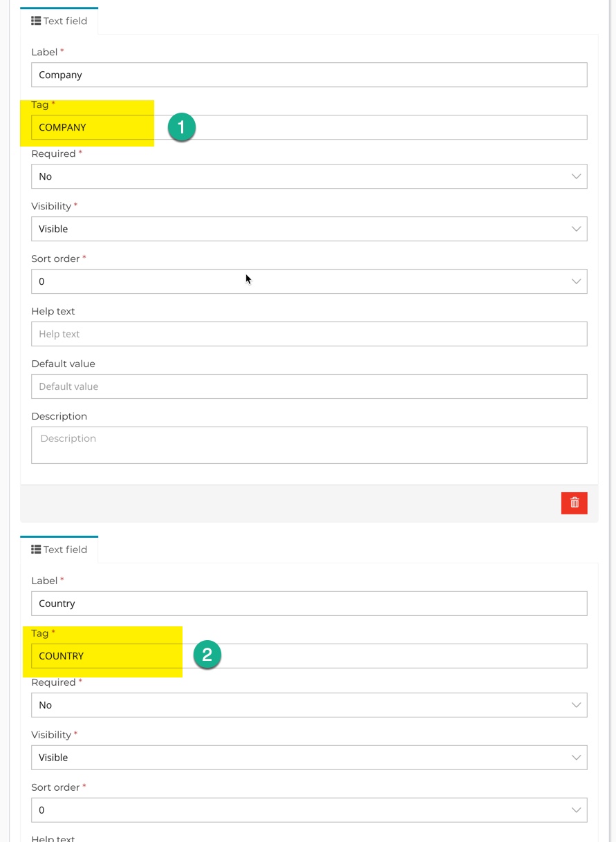Viewport: 616px width, 842px height.
Task: Open the Country field Visibility dropdown
Action: [x=309, y=758]
